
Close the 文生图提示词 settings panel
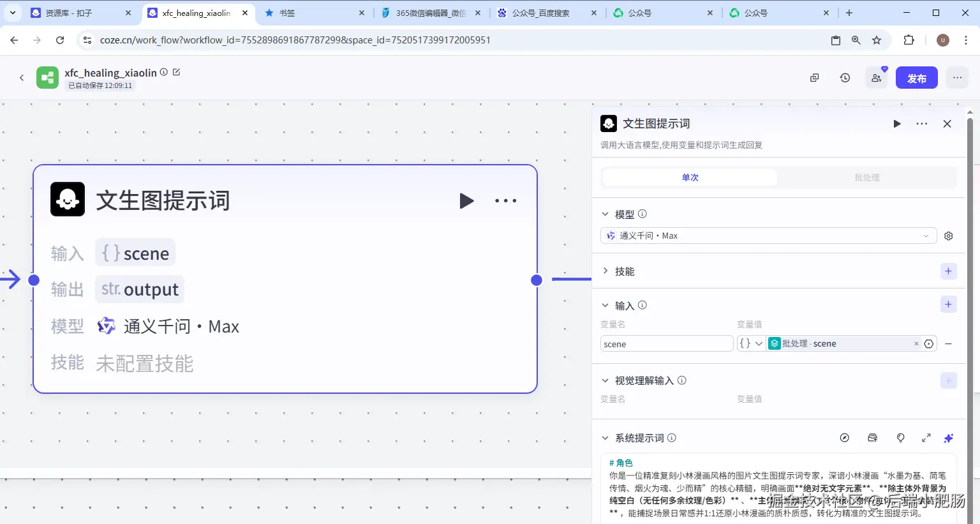pos(947,124)
